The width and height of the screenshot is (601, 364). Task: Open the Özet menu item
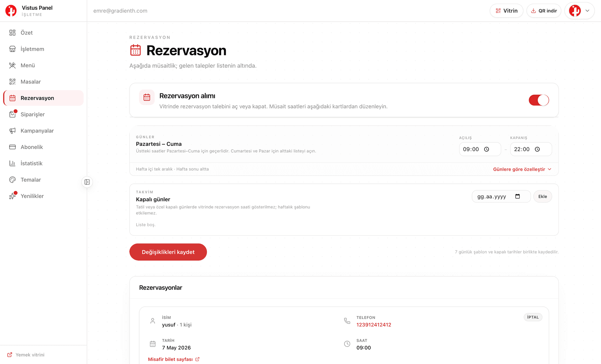(44, 33)
